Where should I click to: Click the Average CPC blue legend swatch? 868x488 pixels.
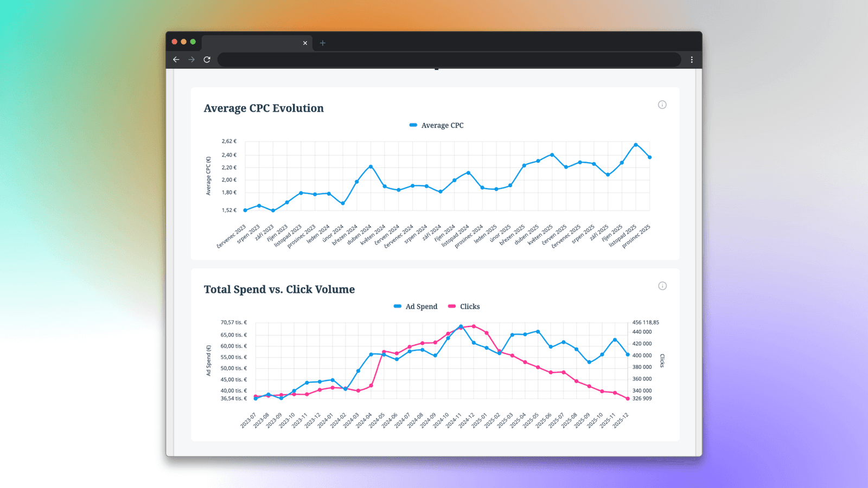coord(413,125)
